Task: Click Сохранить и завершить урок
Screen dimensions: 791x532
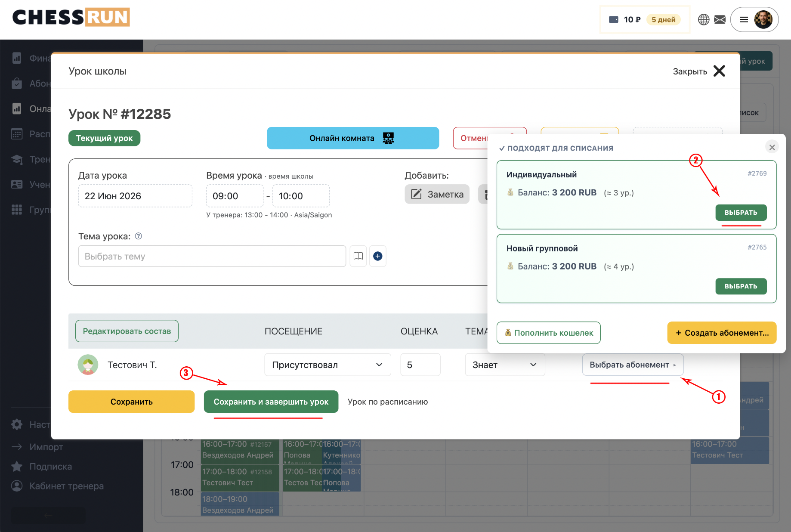Action: click(271, 402)
